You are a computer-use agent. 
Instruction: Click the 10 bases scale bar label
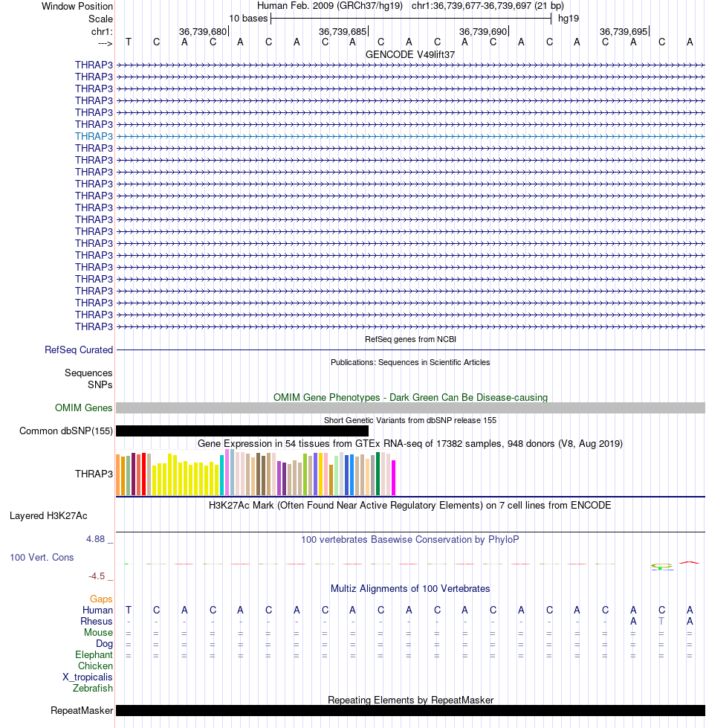pos(248,19)
